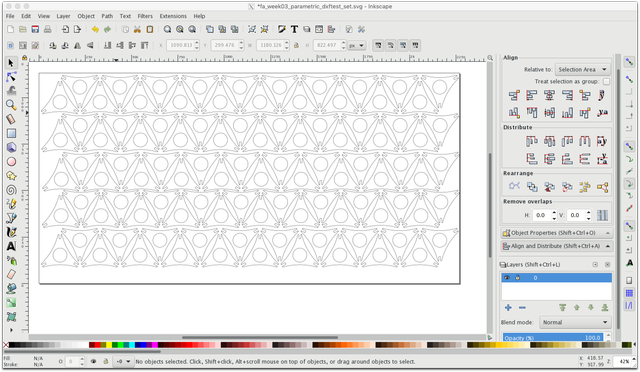Image resolution: width=640 pixels, height=372 pixels.
Task: Enable Treat selection as group checkbox
Action: click(x=607, y=82)
